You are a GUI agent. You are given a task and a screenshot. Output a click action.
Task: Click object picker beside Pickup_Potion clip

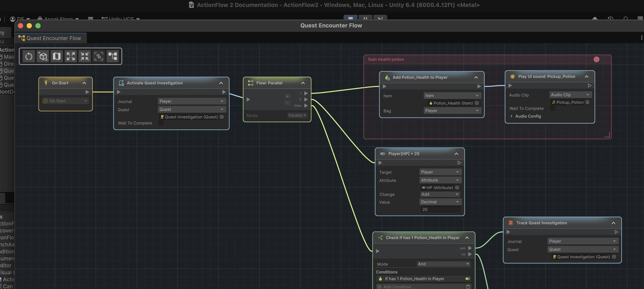pyautogui.click(x=587, y=102)
